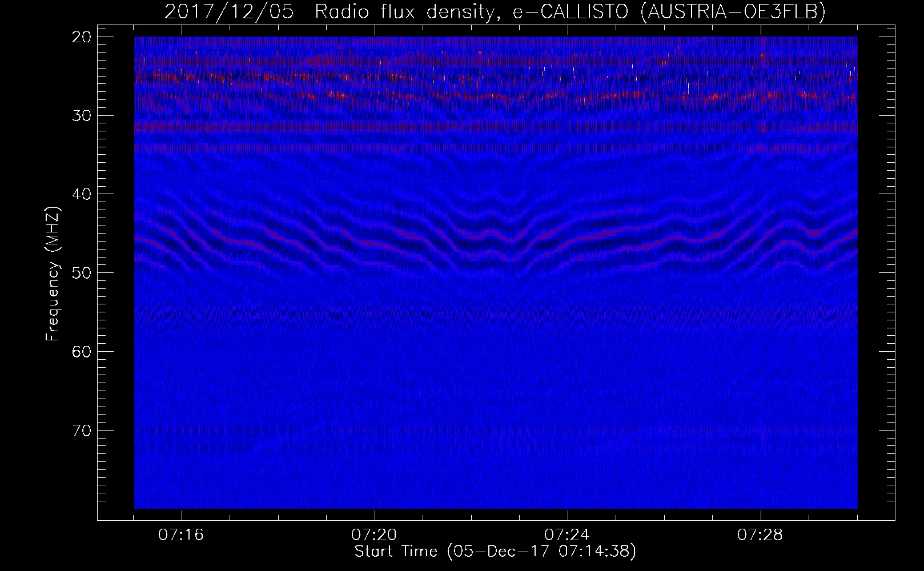Click the 70 MHz frequency tick label

coord(82,430)
